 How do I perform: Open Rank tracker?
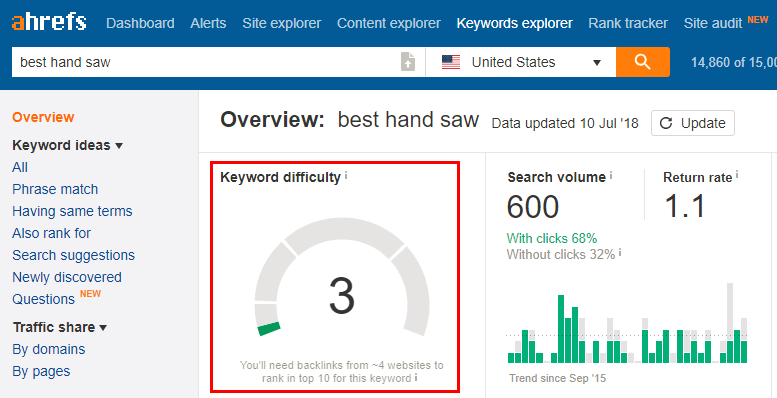pyautogui.click(x=628, y=23)
